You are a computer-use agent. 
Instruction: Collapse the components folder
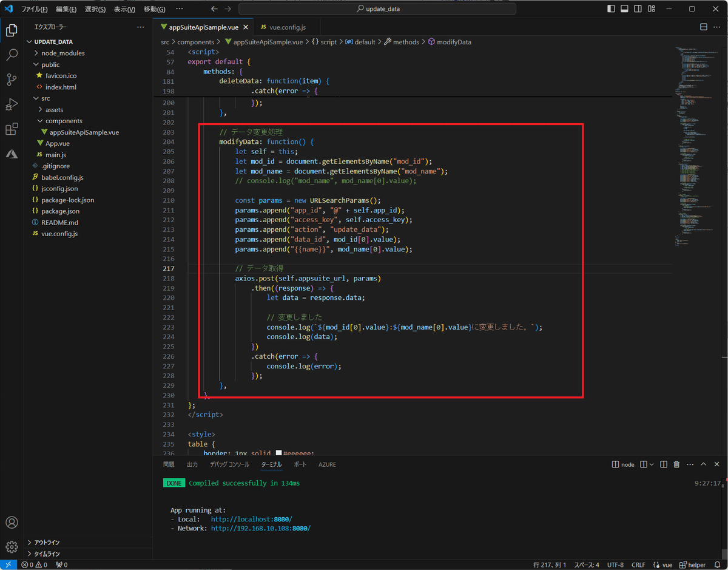pyautogui.click(x=88, y=121)
